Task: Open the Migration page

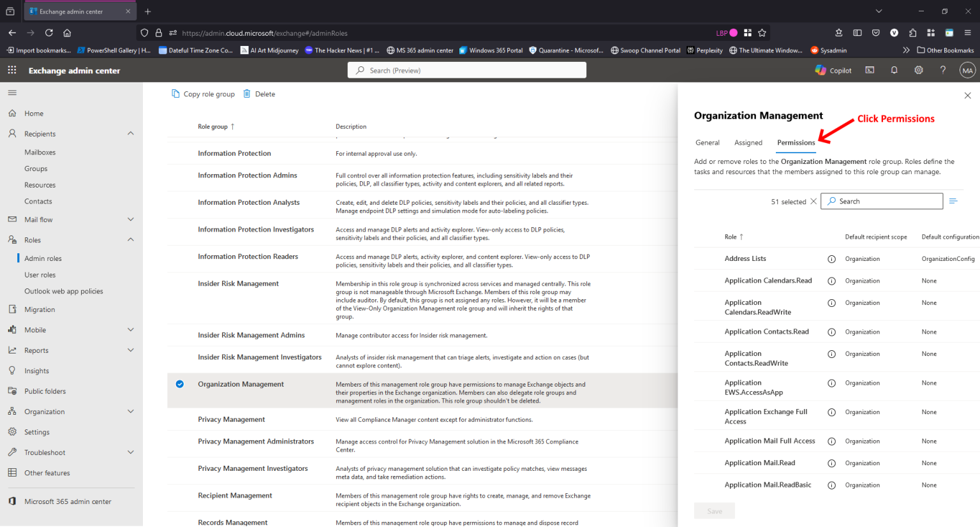Action: pos(40,309)
